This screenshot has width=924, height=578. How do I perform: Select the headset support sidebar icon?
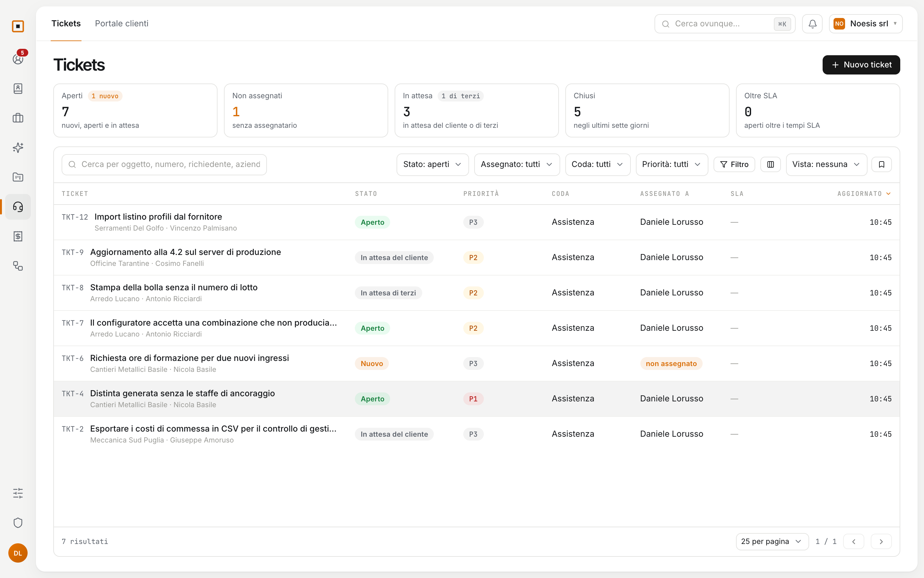[18, 207]
